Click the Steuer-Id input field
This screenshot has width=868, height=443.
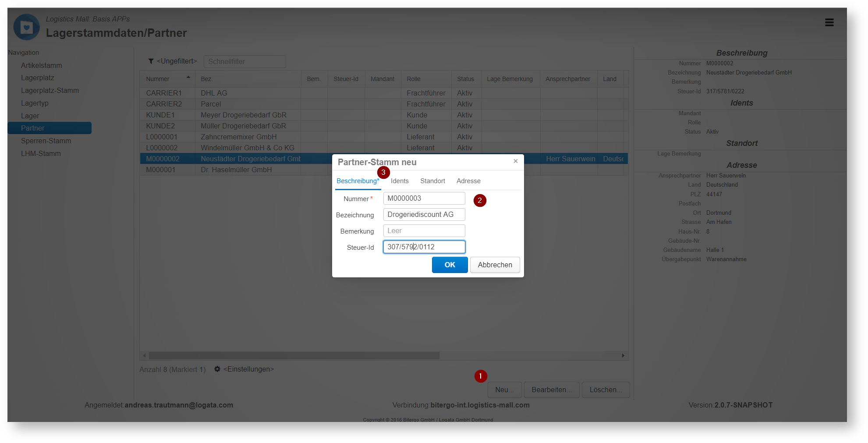coord(424,247)
